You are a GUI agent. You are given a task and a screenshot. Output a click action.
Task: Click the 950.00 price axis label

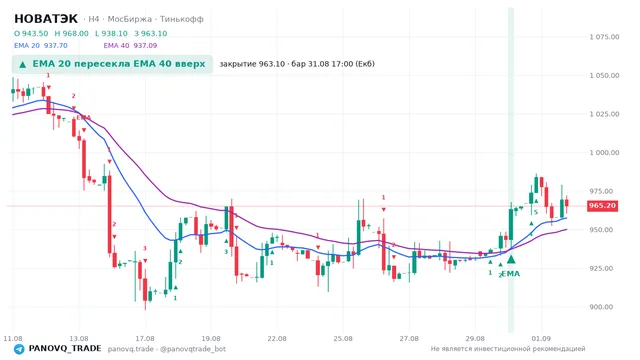601,230
